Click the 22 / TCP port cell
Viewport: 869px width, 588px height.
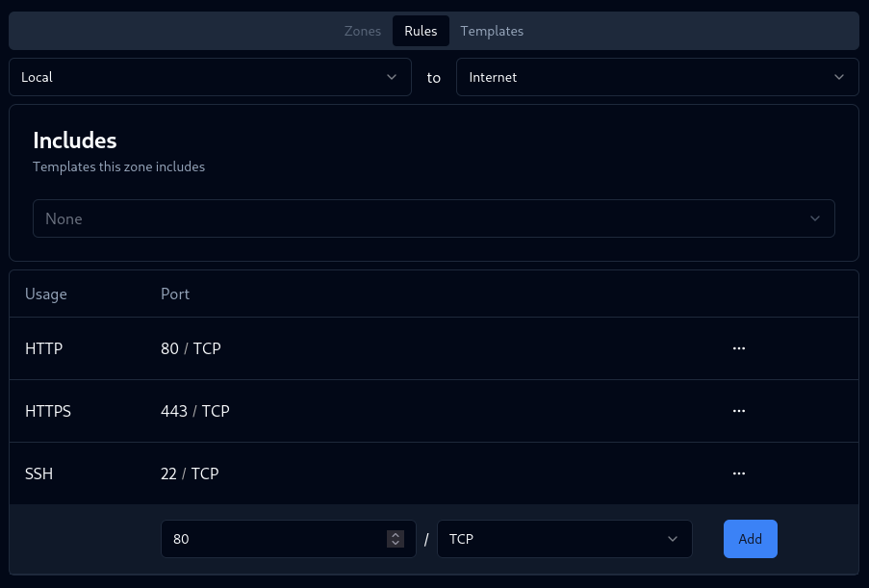[190, 473]
